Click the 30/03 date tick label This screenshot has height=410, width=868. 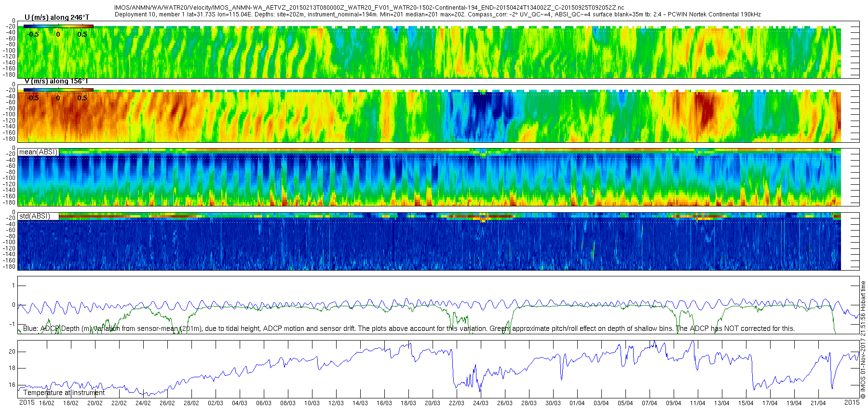coord(553,403)
